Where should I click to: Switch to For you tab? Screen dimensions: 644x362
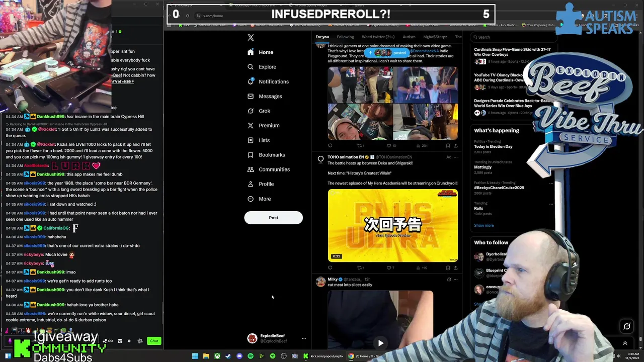(322, 37)
